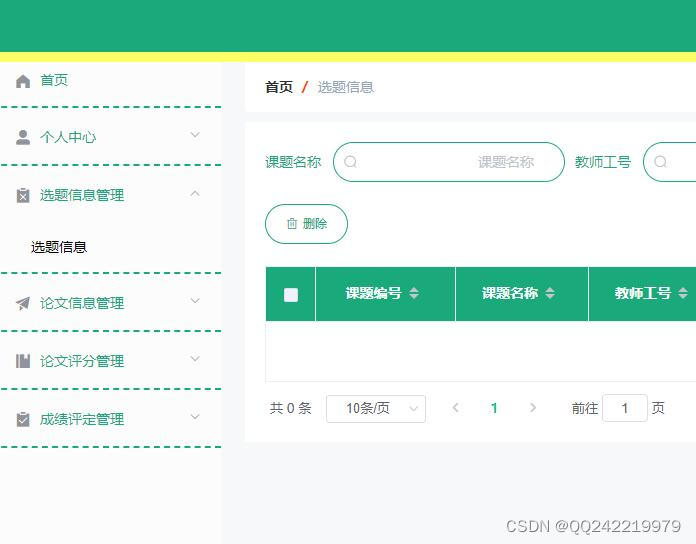The image size is (696, 544).
Task: Collapse the 选题信息管理 menu chevron
Action: 195,193
